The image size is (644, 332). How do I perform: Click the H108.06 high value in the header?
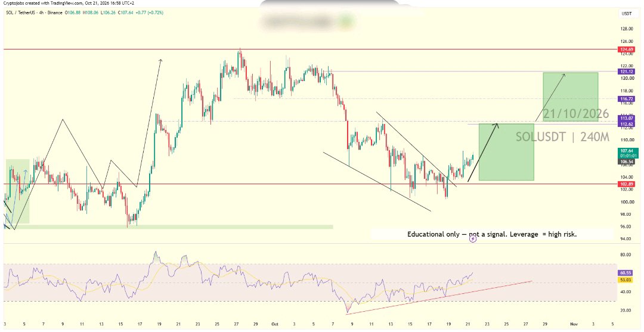click(x=91, y=13)
